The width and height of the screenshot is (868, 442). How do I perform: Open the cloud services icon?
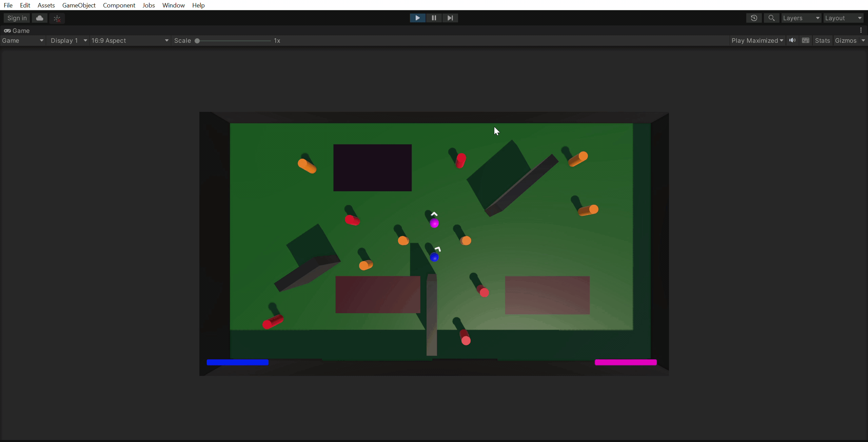pos(40,18)
